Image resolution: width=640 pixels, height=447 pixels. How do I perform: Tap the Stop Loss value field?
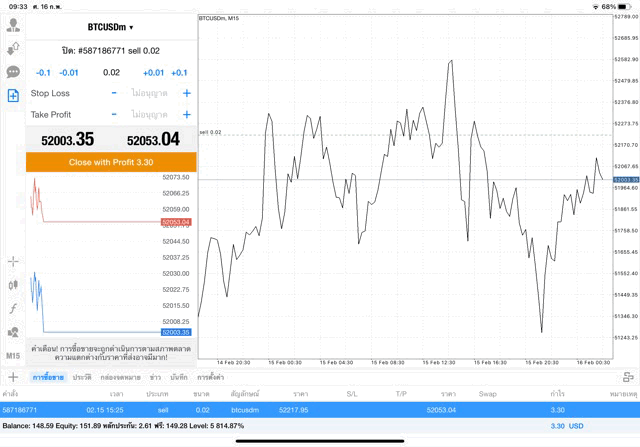click(x=150, y=93)
